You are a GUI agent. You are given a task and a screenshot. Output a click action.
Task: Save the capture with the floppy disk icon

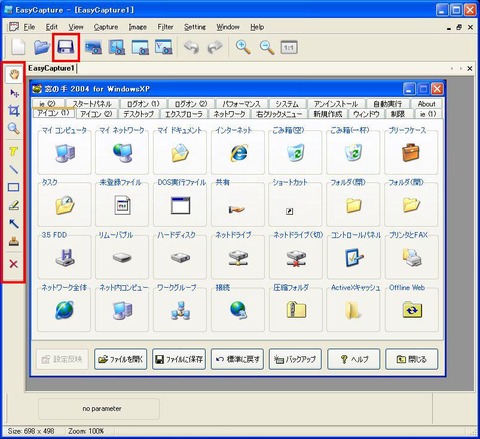(x=65, y=47)
